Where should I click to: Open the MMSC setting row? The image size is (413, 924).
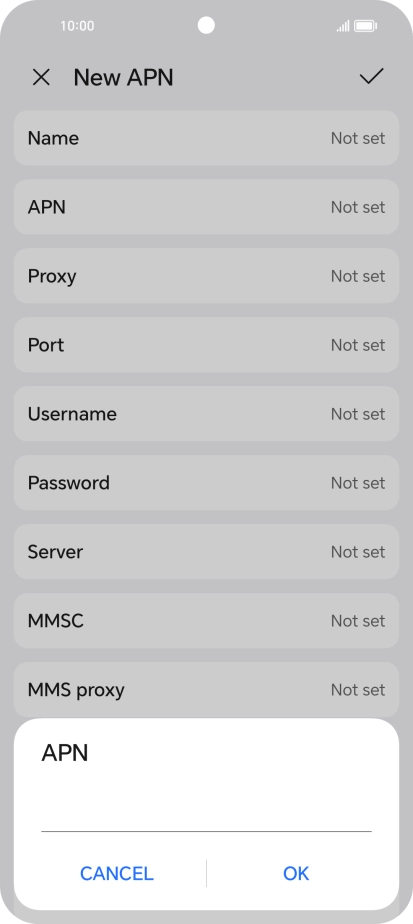pyautogui.click(x=206, y=621)
